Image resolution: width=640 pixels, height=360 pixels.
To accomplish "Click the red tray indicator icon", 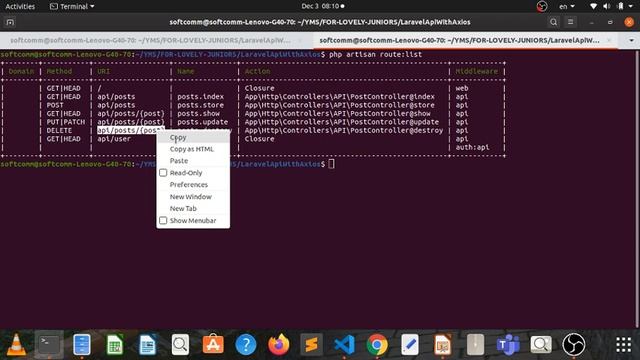I will 542,6.
